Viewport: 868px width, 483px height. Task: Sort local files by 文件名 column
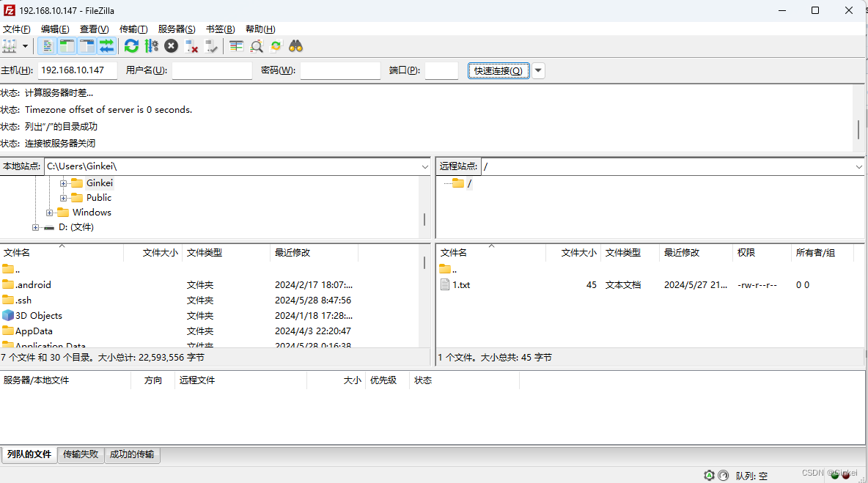pyautogui.click(x=62, y=252)
